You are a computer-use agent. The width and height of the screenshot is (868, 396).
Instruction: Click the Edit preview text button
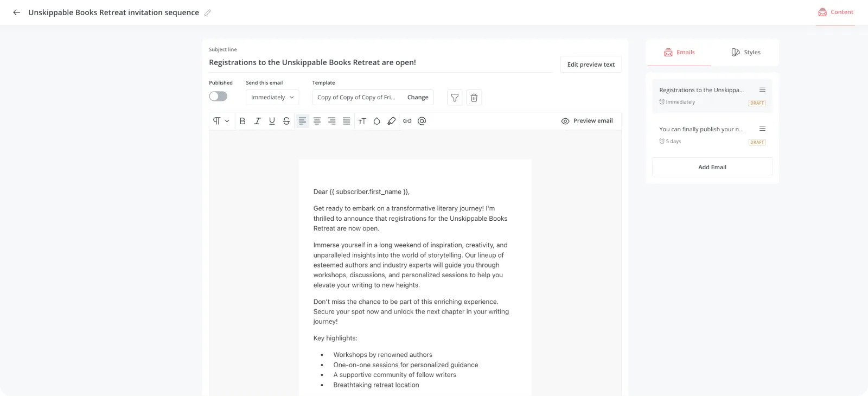[x=591, y=65]
